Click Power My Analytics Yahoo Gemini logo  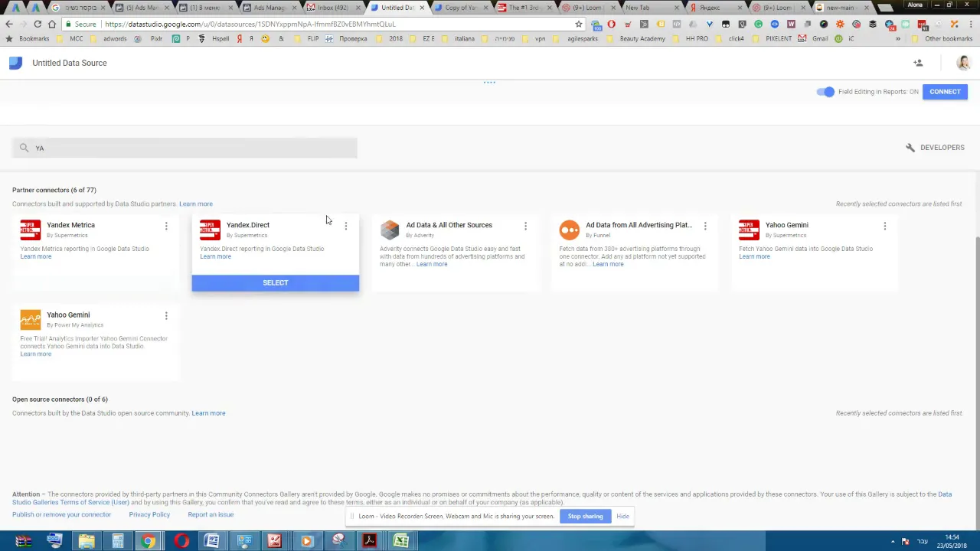click(x=31, y=319)
